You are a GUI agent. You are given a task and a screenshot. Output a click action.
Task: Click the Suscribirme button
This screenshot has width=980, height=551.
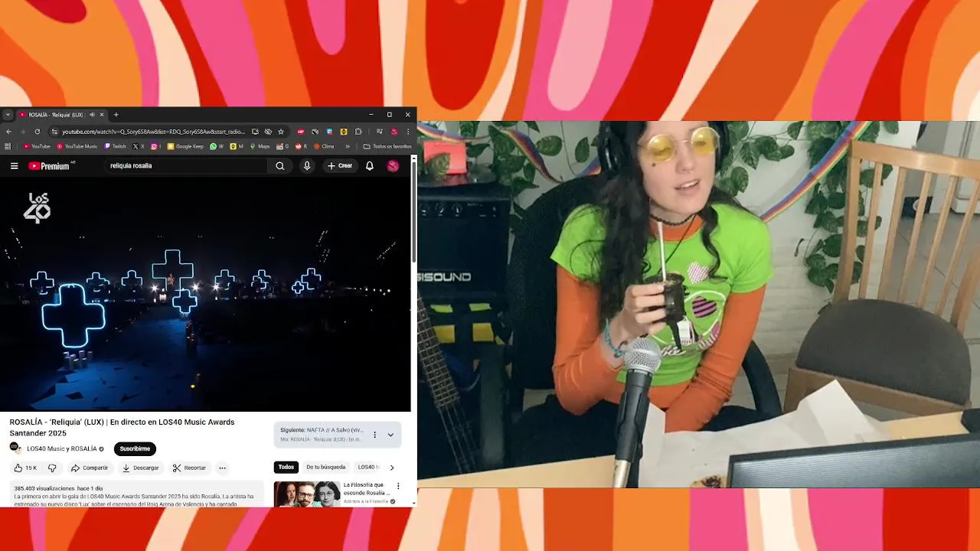pos(135,449)
